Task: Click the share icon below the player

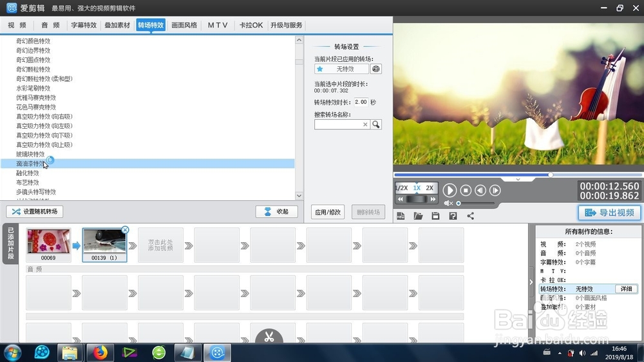Action: click(x=470, y=216)
